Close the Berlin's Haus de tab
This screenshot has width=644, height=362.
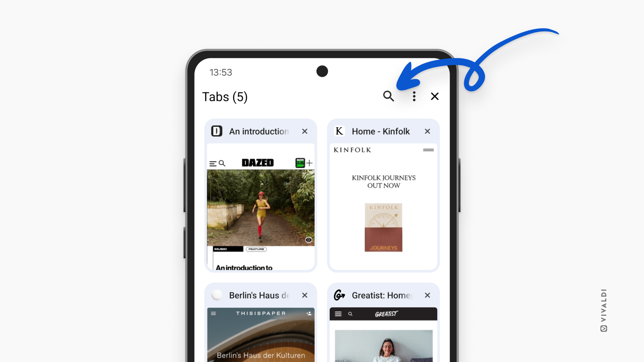304,295
